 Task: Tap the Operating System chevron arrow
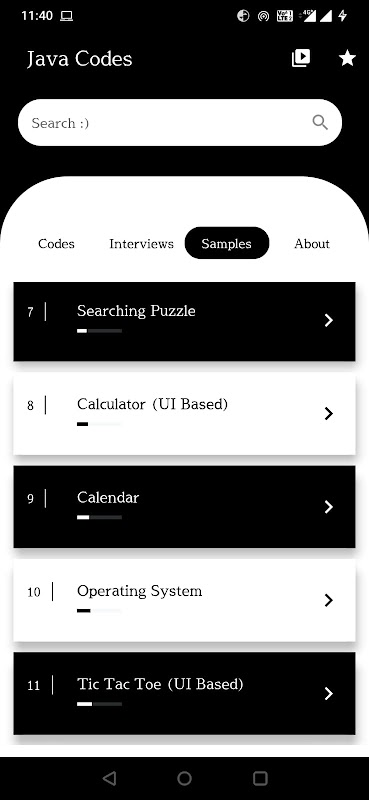point(329,601)
